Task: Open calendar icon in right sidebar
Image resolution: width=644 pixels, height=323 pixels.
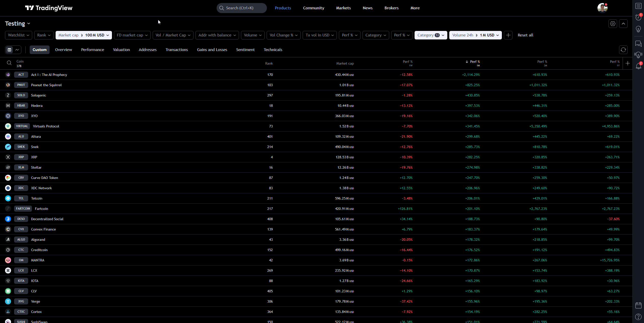Action: [x=638, y=305]
